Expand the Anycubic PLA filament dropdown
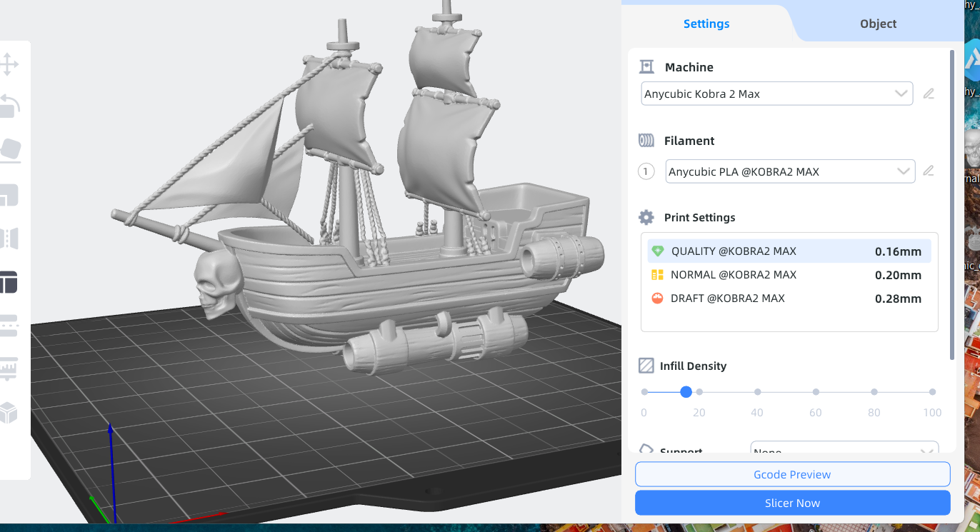The image size is (980, 532). tap(790, 171)
